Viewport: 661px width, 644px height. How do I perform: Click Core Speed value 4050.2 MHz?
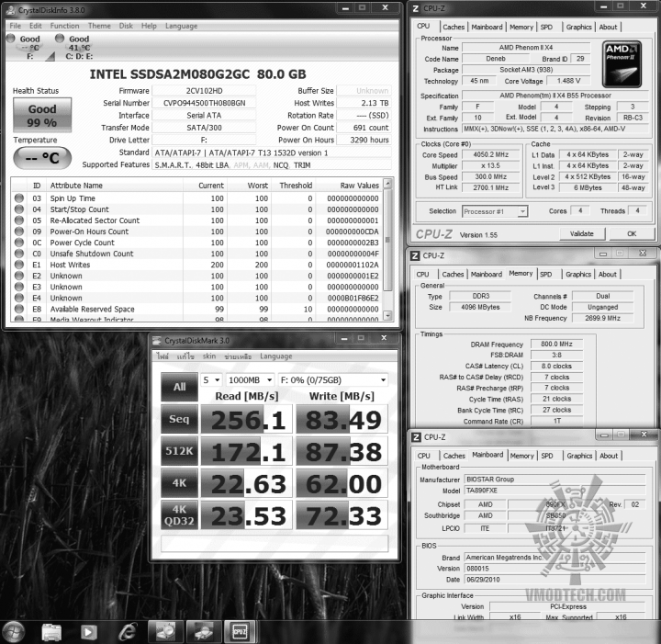point(490,154)
